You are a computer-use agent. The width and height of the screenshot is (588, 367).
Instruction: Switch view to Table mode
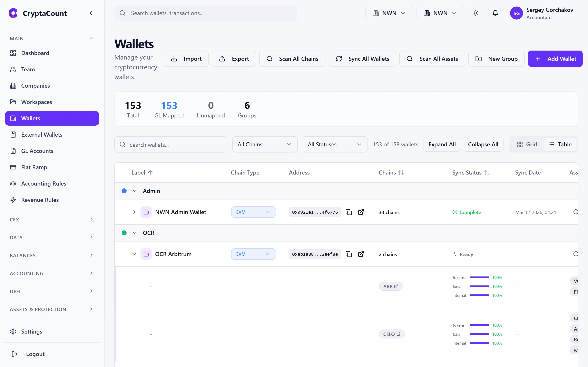pyautogui.click(x=560, y=144)
